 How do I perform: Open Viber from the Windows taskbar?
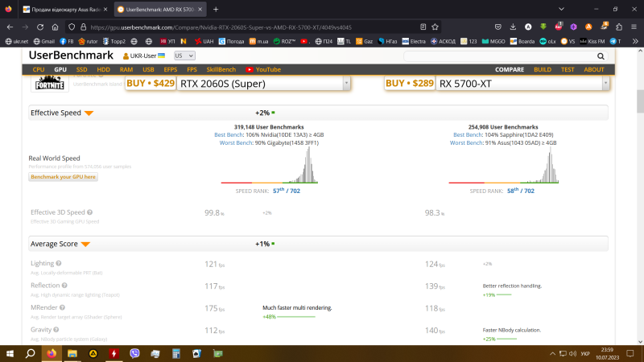135,353
